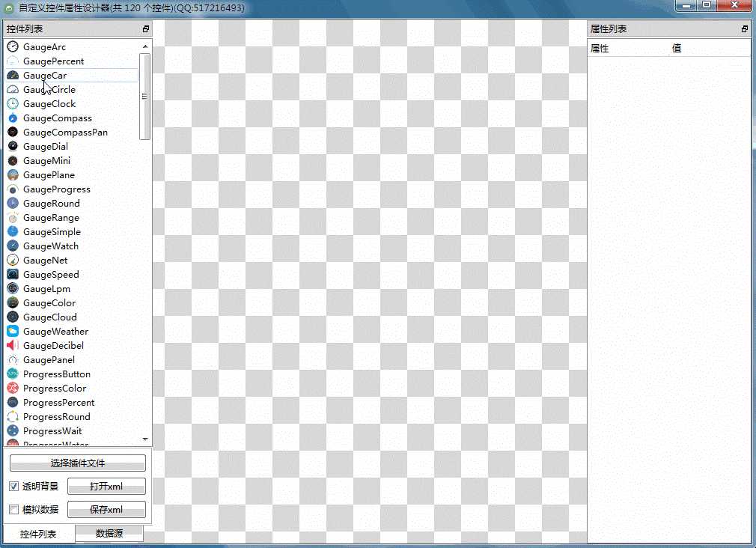Select the GaugeWeather list item text
Viewport: 756px width, 548px height.
point(56,332)
